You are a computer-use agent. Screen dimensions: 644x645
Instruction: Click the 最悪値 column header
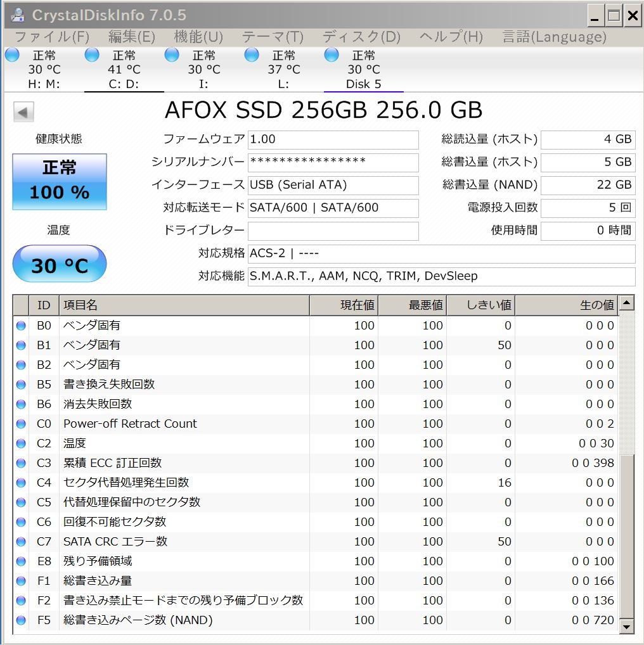click(x=412, y=305)
